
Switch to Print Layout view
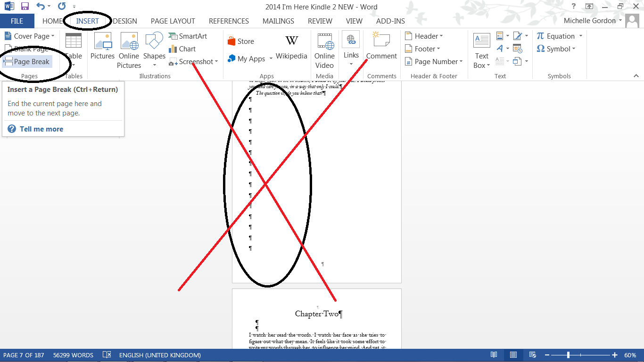(x=513, y=355)
